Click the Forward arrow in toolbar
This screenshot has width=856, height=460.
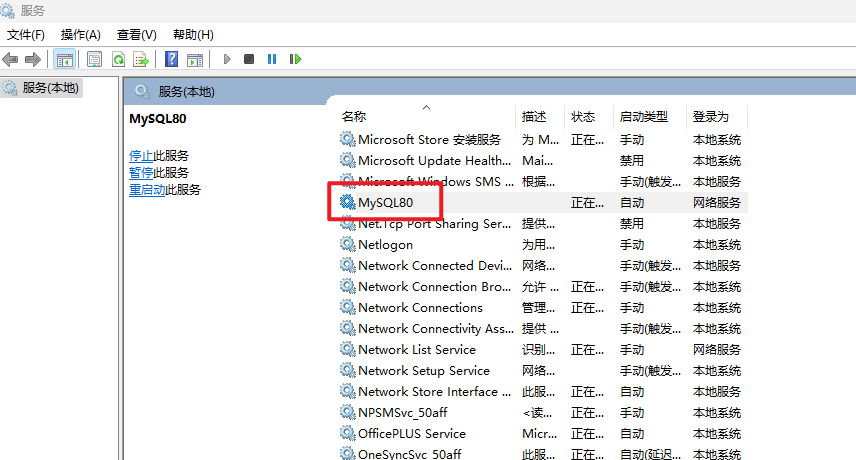click(x=33, y=59)
